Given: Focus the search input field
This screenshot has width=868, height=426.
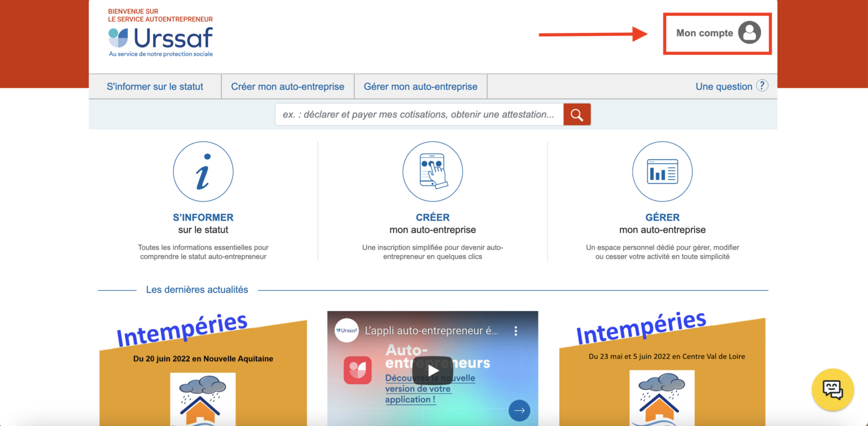Looking at the screenshot, I should [x=419, y=114].
